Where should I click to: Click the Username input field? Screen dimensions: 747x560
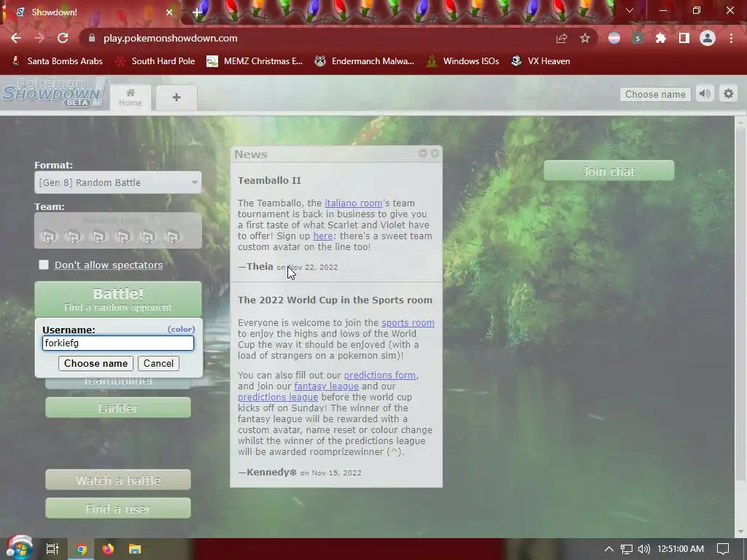[118, 343]
